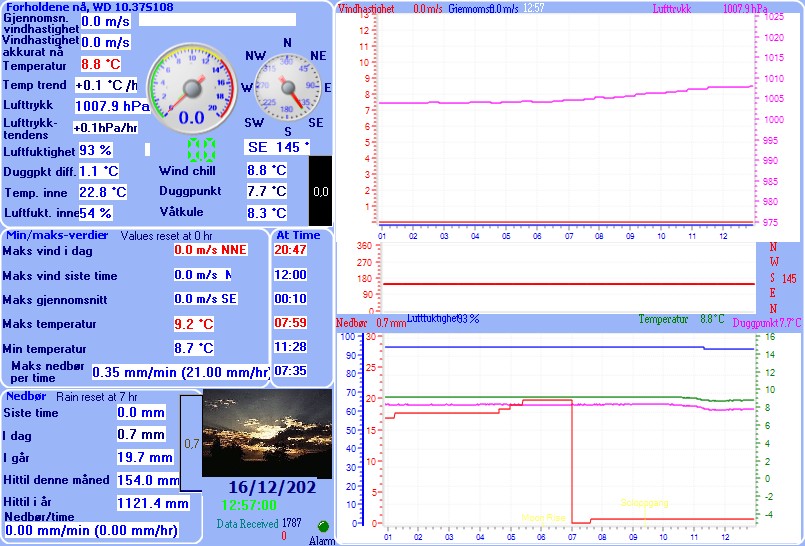805x546 pixels.
Task: Click the rain gauge bar showing 0,7
Action: [191, 441]
